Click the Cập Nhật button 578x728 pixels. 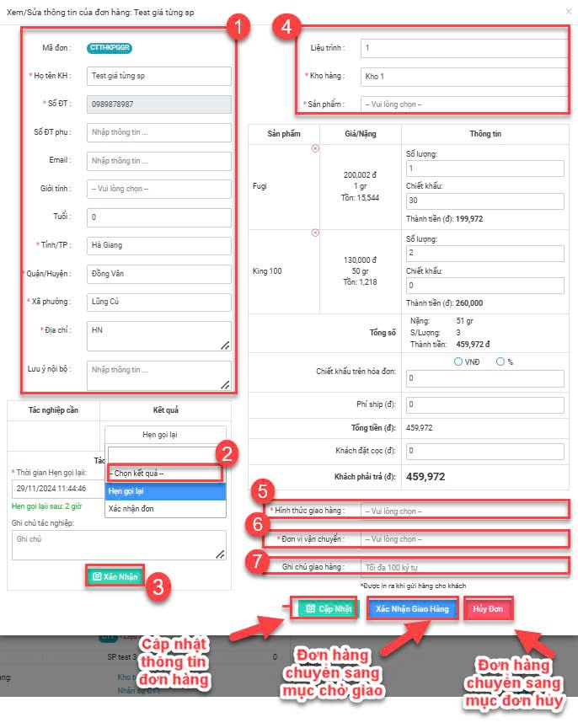(324, 608)
